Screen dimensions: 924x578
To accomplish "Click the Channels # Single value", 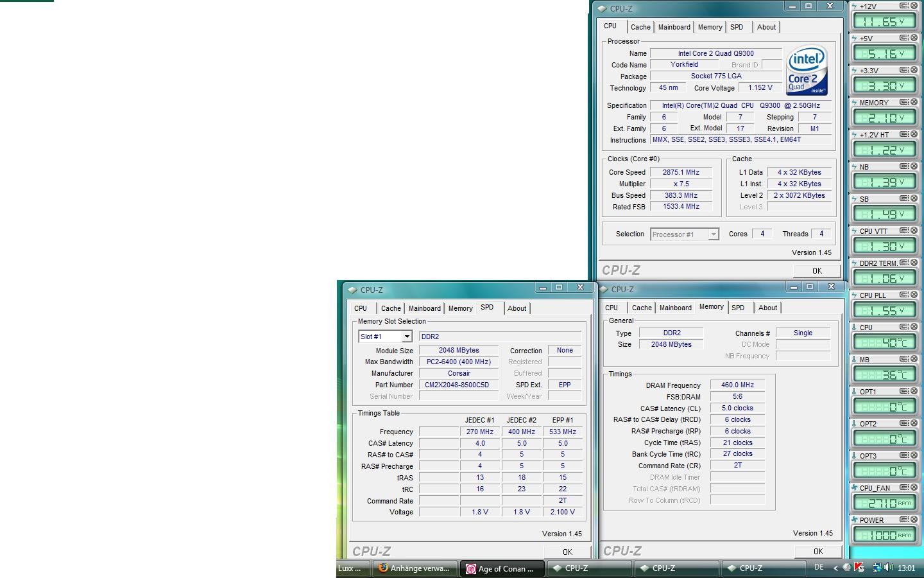I will (x=803, y=333).
